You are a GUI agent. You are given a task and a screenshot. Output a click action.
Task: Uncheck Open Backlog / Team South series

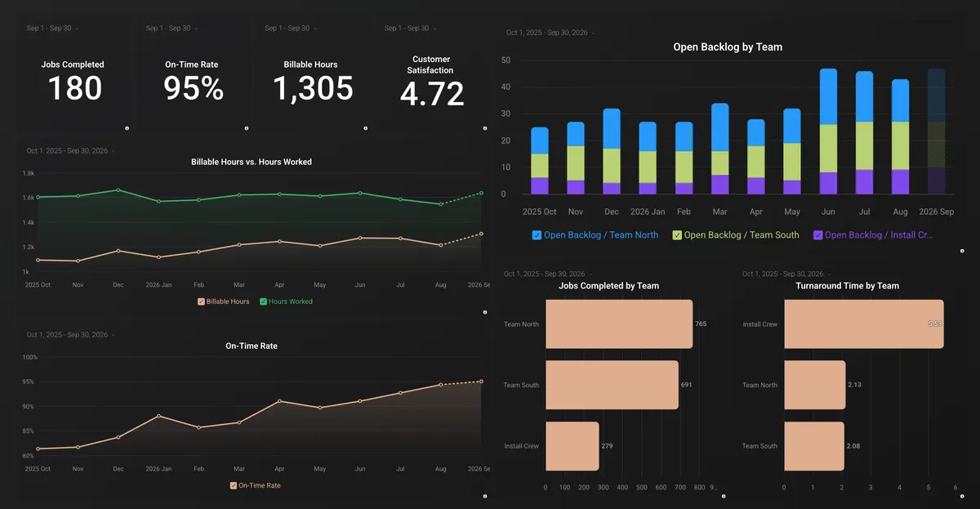pyautogui.click(x=677, y=235)
